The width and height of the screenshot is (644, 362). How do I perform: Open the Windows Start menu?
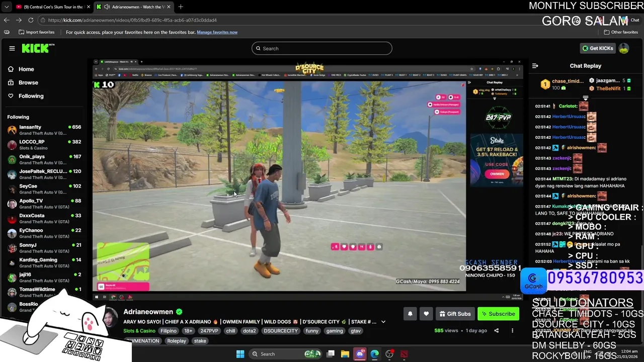pyautogui.click(x=240, y=354)
